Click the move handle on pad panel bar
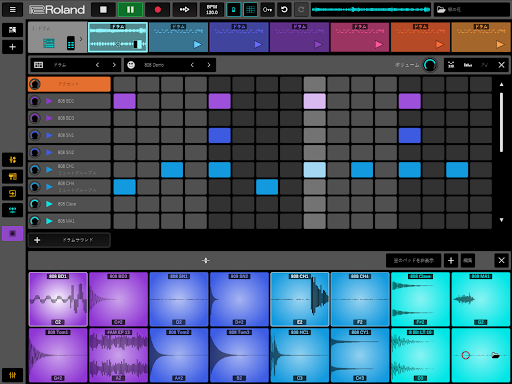 click(x=206, y=260)
